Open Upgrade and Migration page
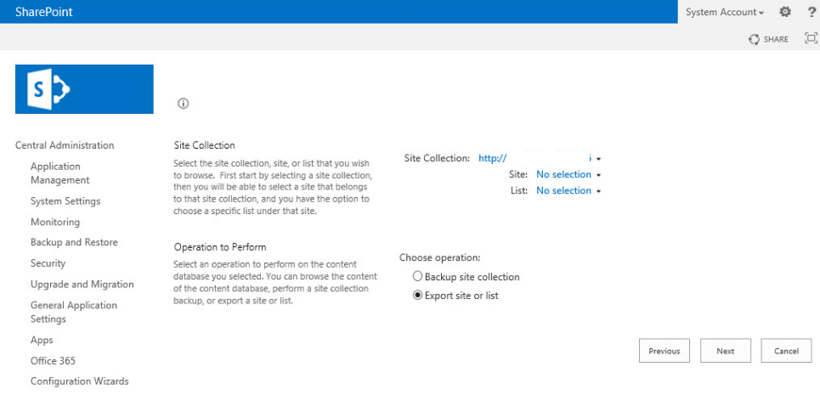This screenshot has width=820, height=395. tap(82, 284)
